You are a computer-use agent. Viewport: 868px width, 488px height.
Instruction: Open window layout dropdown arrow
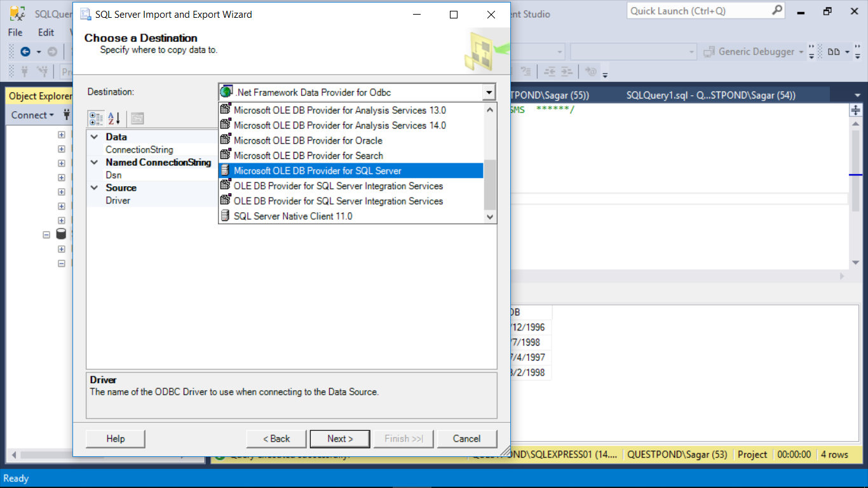[848, 52]
